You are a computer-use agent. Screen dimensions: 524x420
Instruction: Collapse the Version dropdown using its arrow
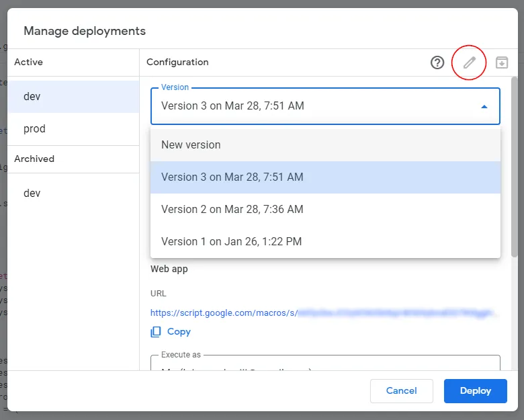click(484, 106)
